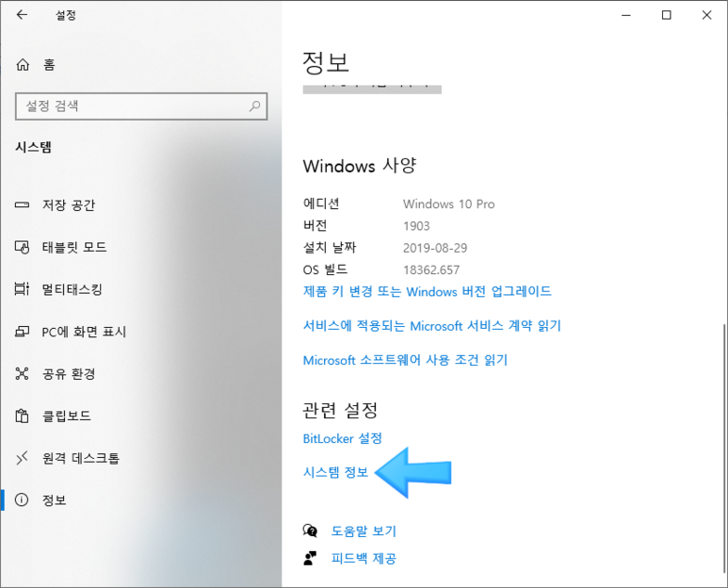Screen dimensions: 728x588
Task: Open the Home (홈) icon
Action: pyautogui.click(x=23, y=65)
